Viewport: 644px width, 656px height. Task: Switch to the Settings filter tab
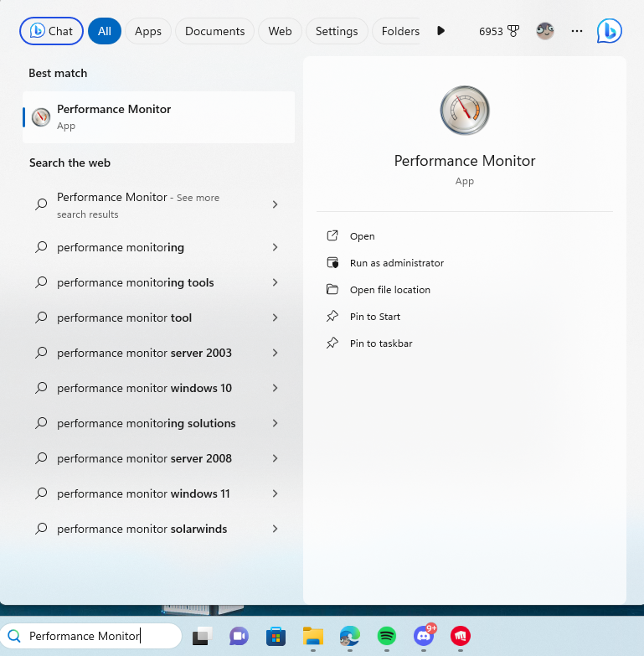(337, 31)
